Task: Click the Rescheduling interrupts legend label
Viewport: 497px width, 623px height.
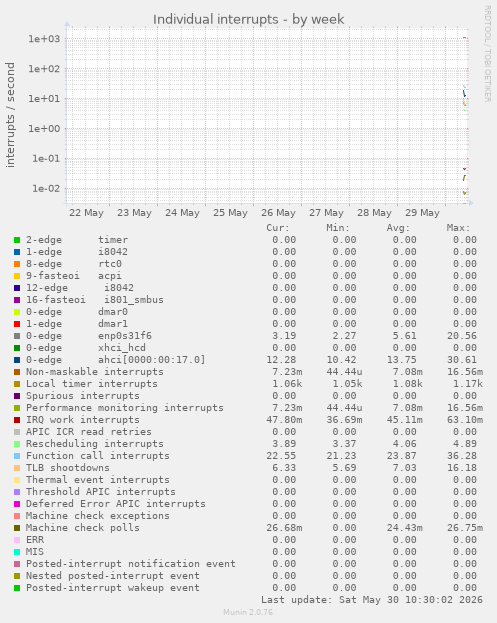Action: click(95, 444)
